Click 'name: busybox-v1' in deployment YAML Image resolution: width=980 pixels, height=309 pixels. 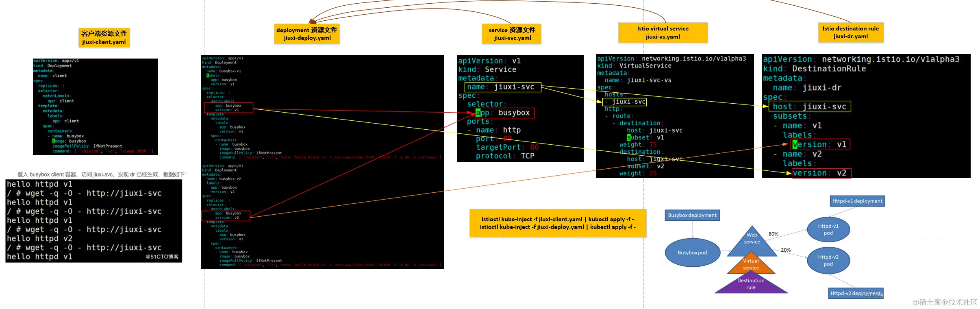[x=224, y=71]
